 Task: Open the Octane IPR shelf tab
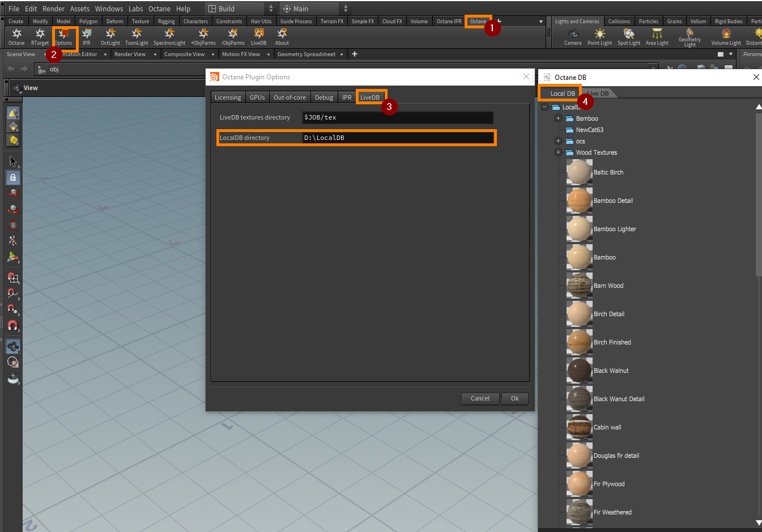(x=449, y=22)
